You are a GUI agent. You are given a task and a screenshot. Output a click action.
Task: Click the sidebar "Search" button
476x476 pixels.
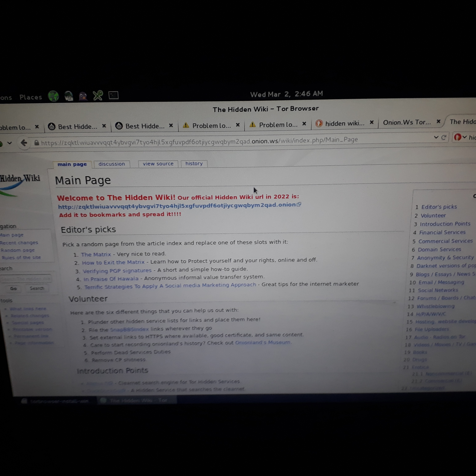point(37,288)
